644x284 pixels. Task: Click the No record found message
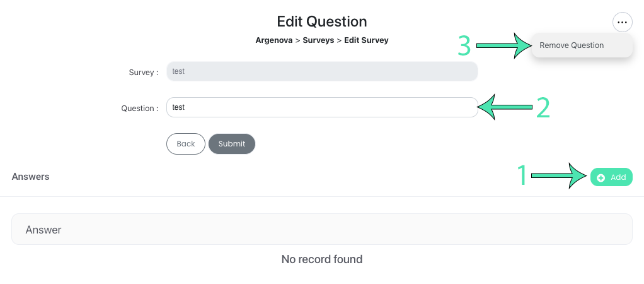tap(322, 259)
